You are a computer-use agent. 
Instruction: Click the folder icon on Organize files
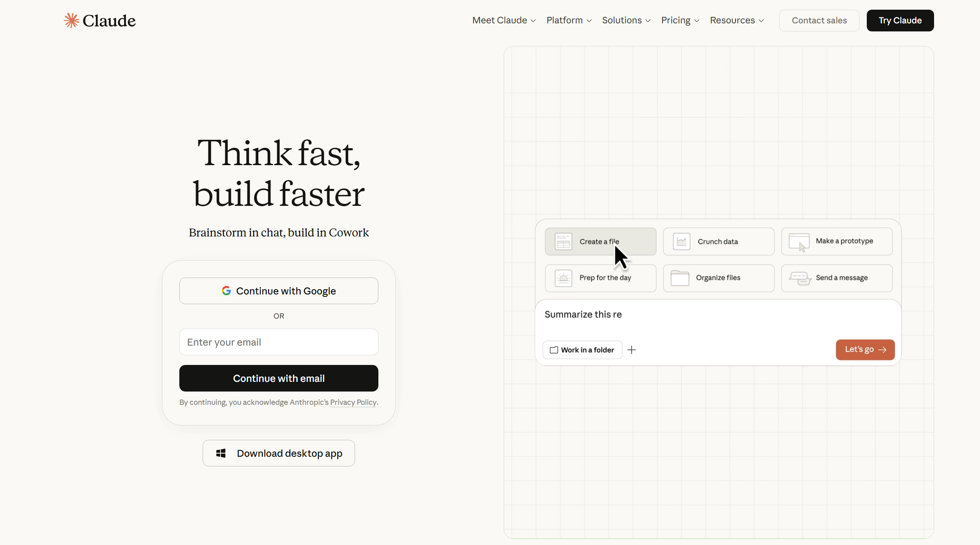tap(680, 278)
